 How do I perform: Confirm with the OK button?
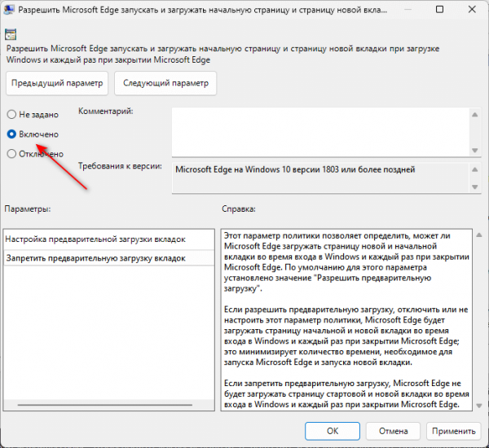tap(333, 431)
